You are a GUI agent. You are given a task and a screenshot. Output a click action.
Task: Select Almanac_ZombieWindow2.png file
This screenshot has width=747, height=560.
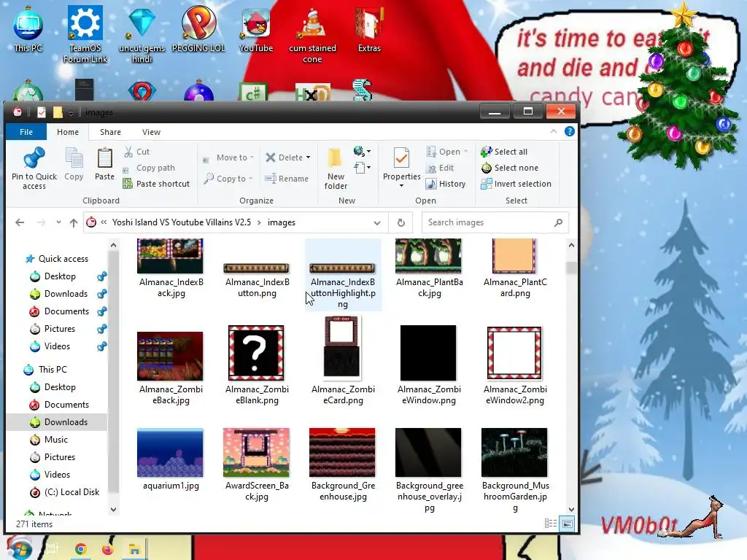514,365
